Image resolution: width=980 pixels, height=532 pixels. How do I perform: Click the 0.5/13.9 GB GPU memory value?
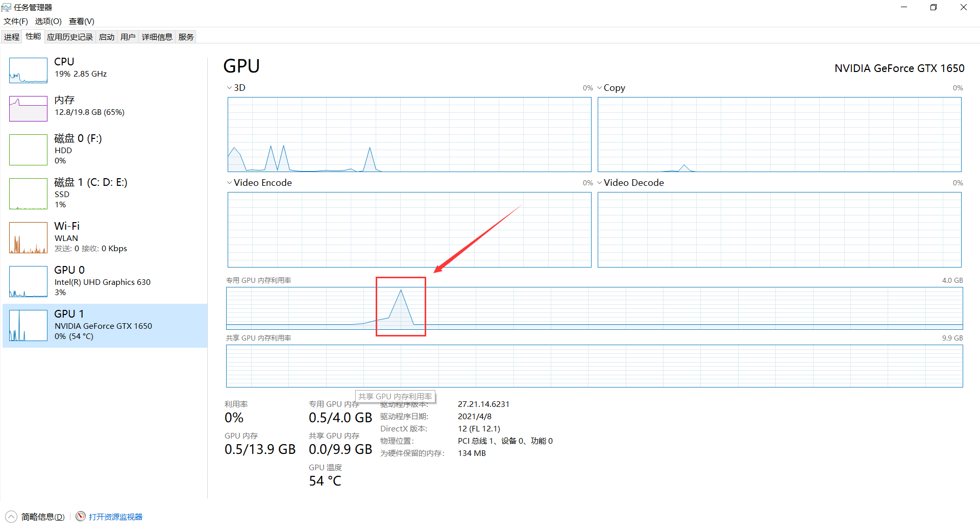(x=260, y=449)
